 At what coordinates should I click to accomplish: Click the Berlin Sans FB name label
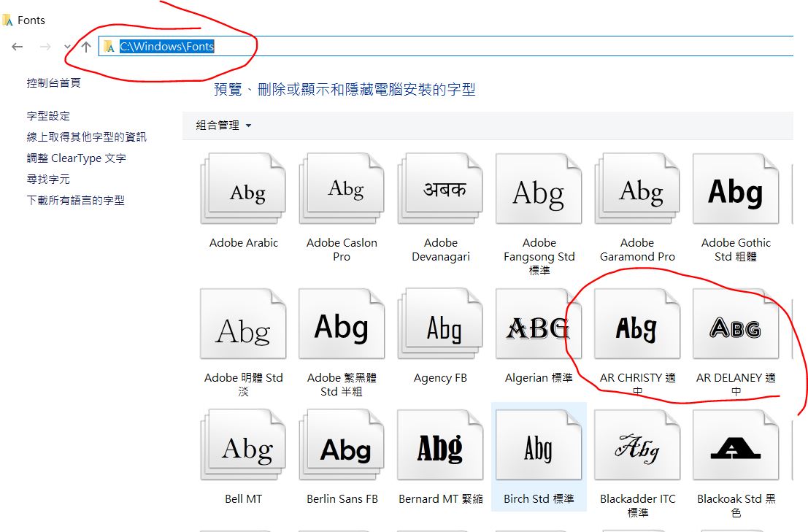(x=342, y=499)
